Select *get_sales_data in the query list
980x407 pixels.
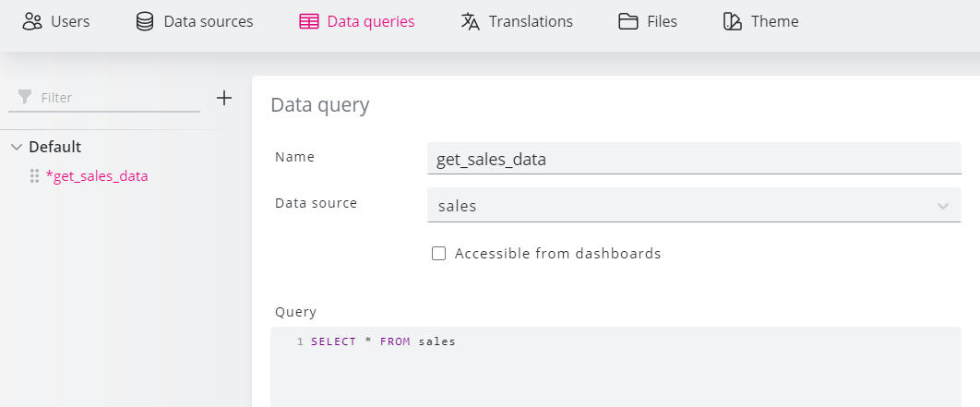97,176
